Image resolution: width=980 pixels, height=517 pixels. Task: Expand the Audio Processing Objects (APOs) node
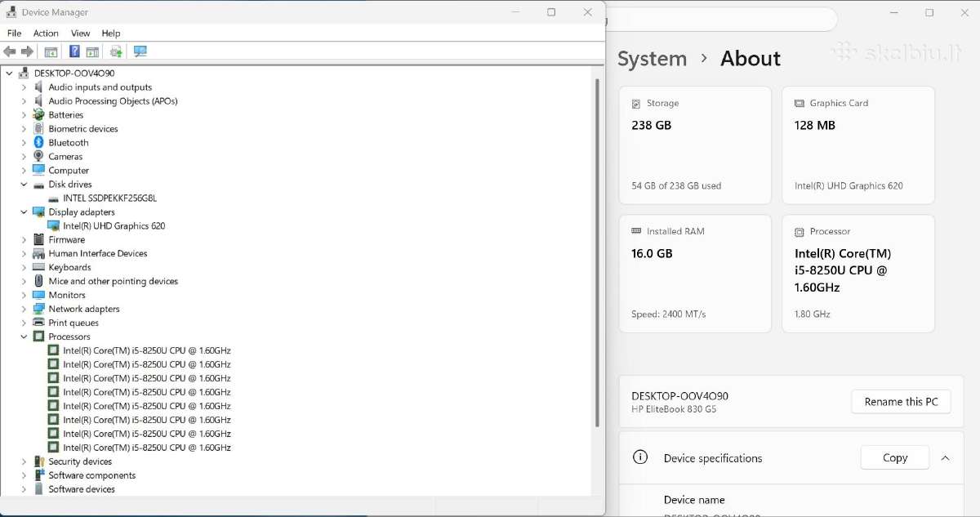[24, 100]
